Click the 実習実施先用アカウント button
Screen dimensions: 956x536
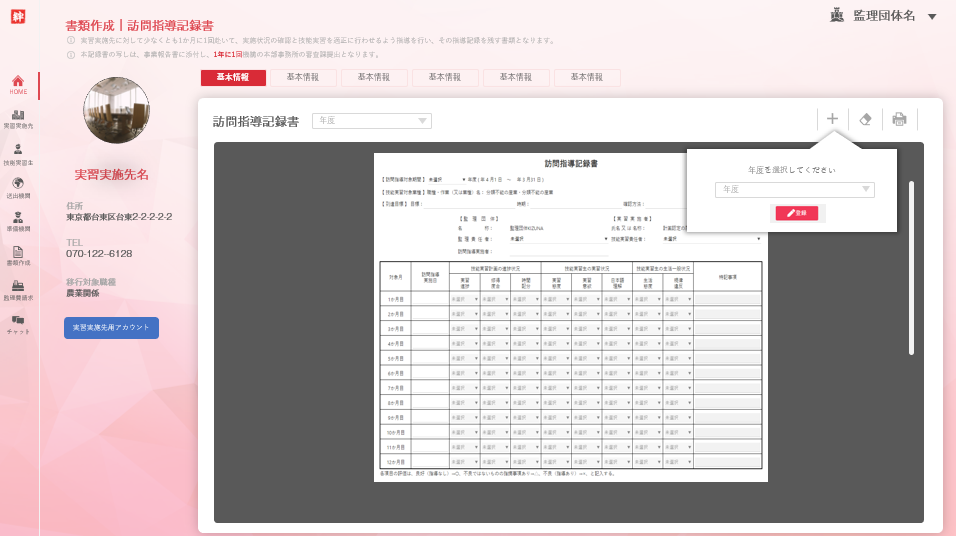coord(111,327)
